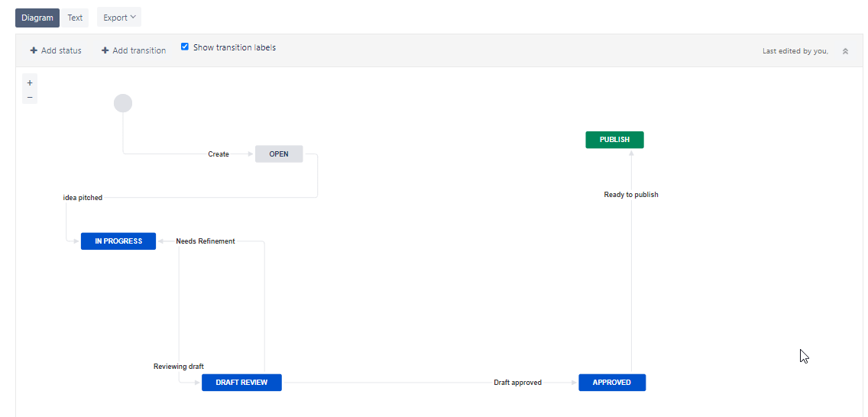The image size is (868, 417).
Task: Select the green PUBLISH status node
Action: 614,140
